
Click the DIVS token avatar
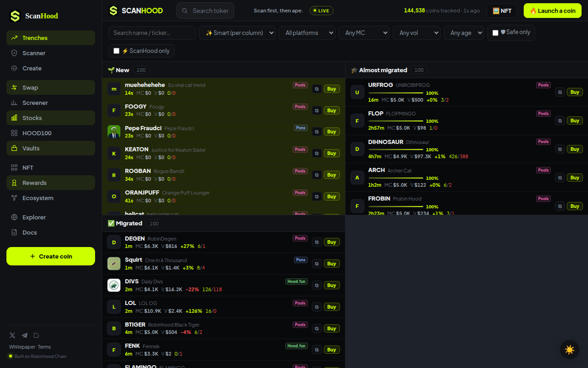114,285
